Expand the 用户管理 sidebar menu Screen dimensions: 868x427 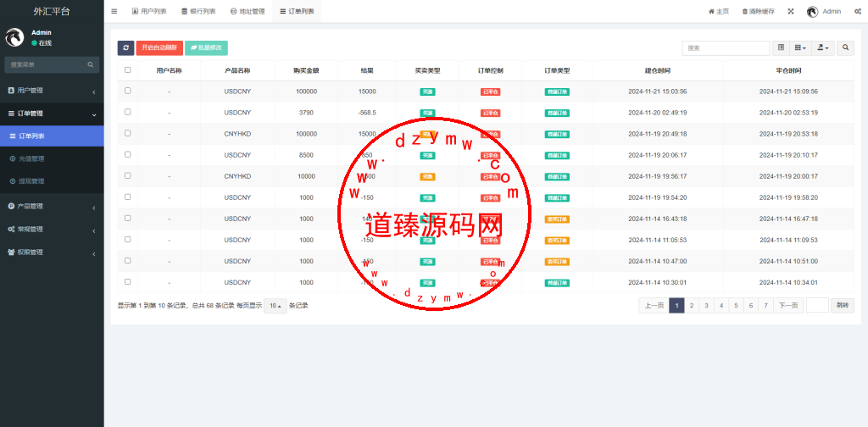52,91
